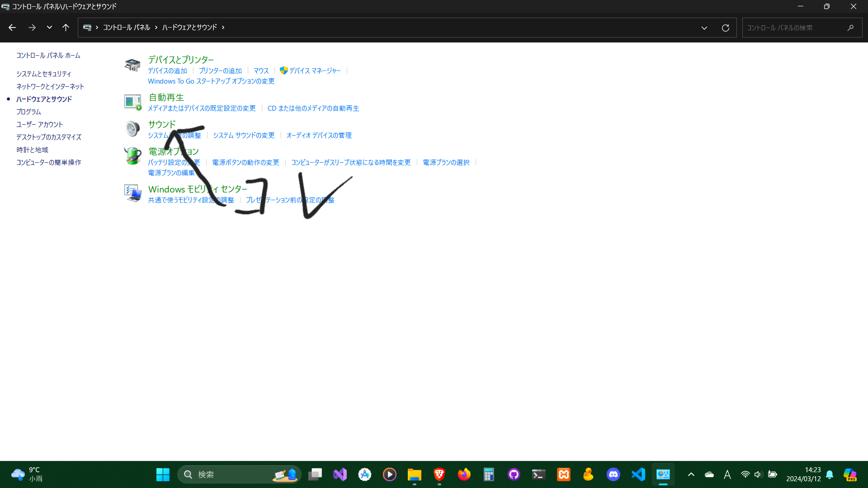Refresh the Control Panel address bar
The image size is (868, 488).
(x=725, y=28)
